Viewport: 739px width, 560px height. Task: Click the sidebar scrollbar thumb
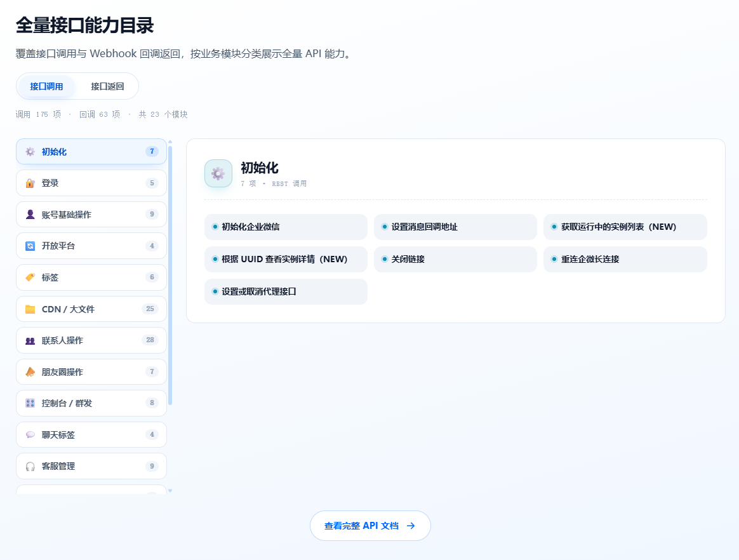170,276
